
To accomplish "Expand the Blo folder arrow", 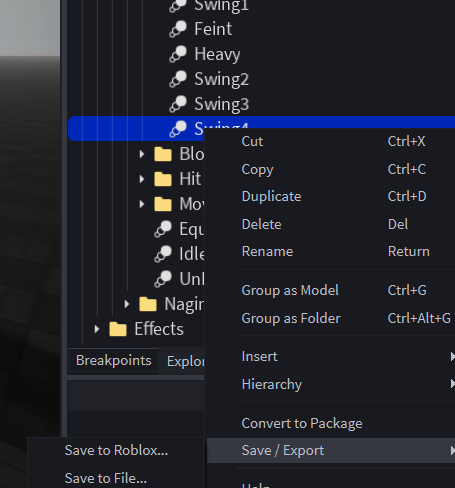I will pyautogui.click(x=142, y=154).
